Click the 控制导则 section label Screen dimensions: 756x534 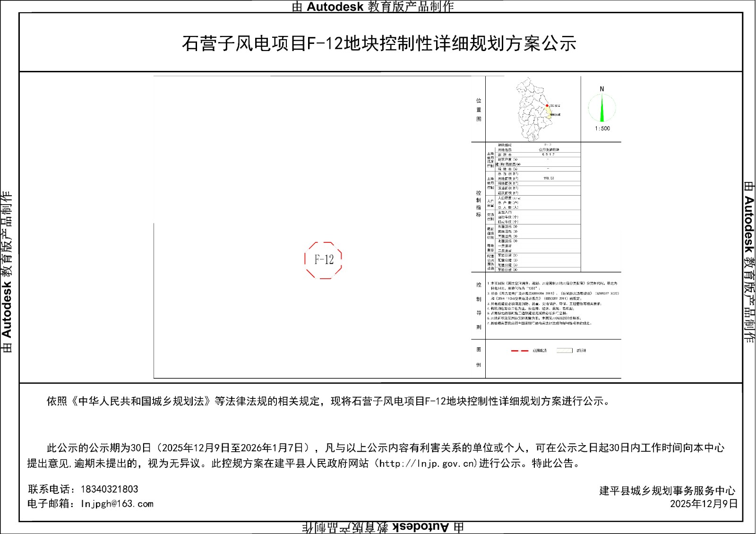(x=479, y=306)
